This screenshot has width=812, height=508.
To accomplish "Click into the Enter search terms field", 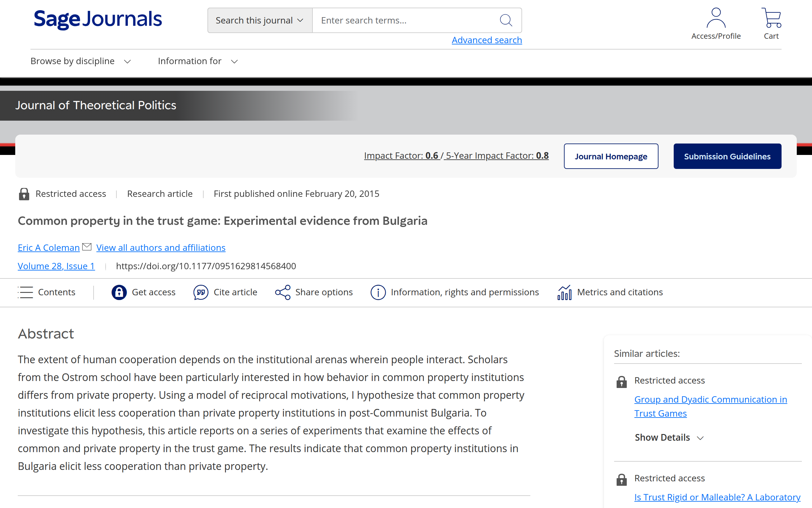I will pyautogui.click(x=406, y=21).
